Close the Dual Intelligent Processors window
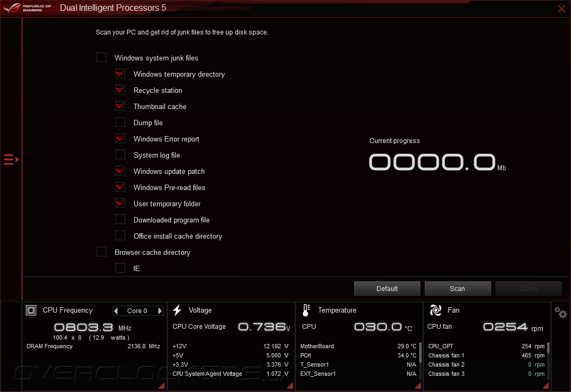Viewport: 571px width, 392px height. [x=561, y=9]
